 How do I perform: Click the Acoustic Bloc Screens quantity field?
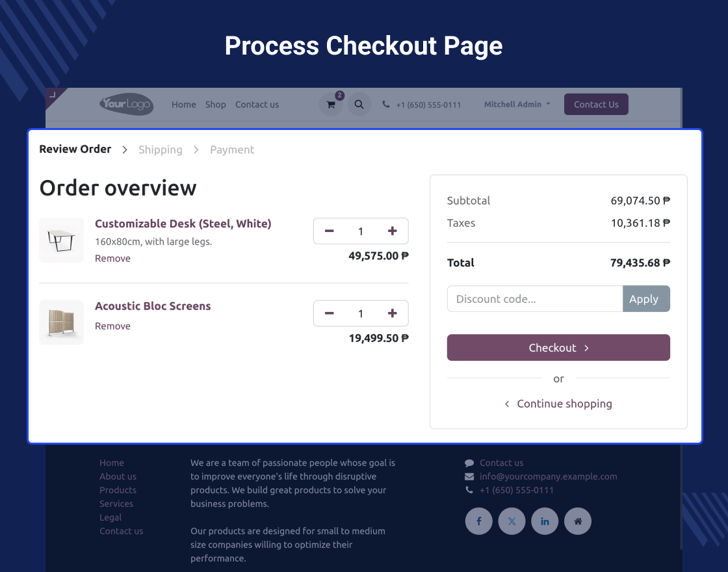point(361,313)
